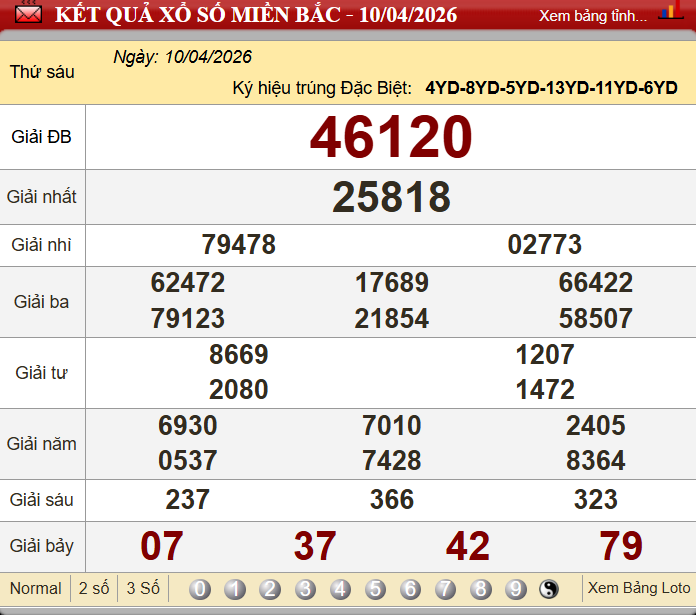
Task: Click fifth prize number 6930
Action: coord(188,426)
